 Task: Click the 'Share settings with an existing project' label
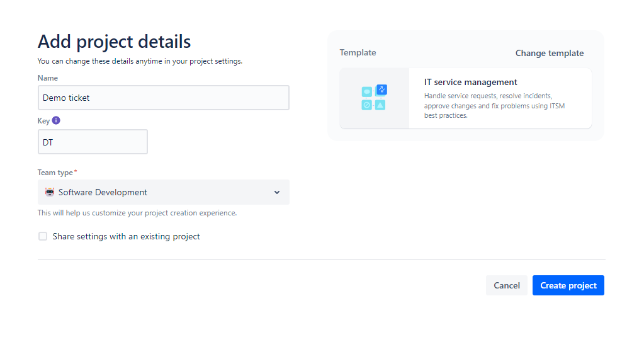(126, 237)
